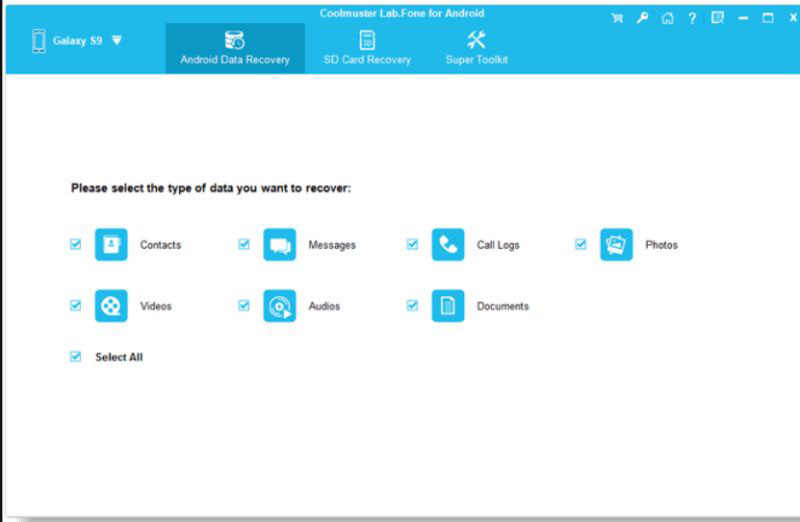800x522 pixels.
Task: Click the Contacts category icon
Action: pyautogui.click(x=111, y=244)
